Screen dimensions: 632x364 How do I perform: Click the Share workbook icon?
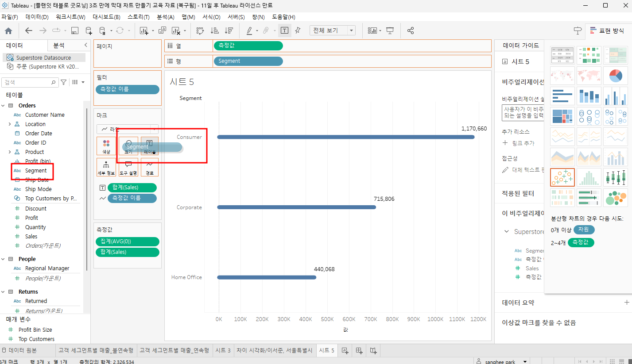coord(411,31)
